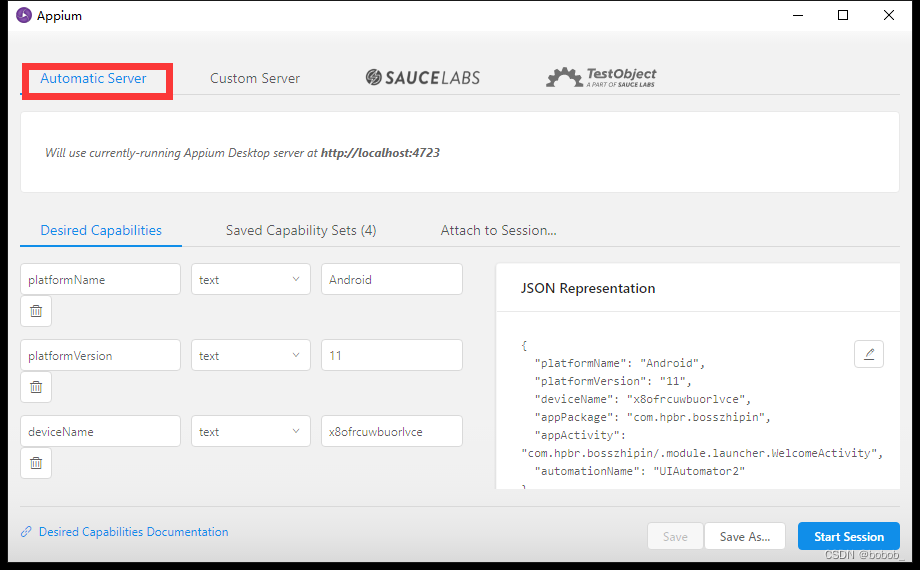The image size is (920, 570).
Task: Click the localhost:4723 server address text
Action: click(x=380, y=153)
